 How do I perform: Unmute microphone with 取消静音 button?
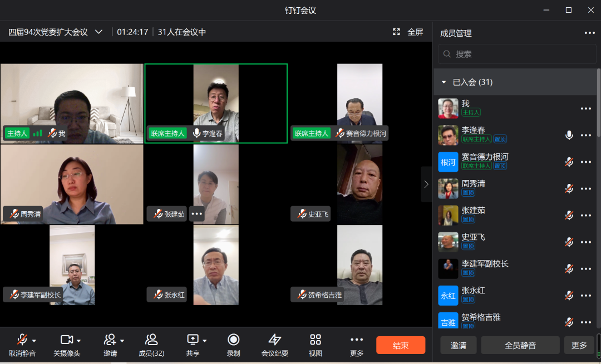[22, 345]
